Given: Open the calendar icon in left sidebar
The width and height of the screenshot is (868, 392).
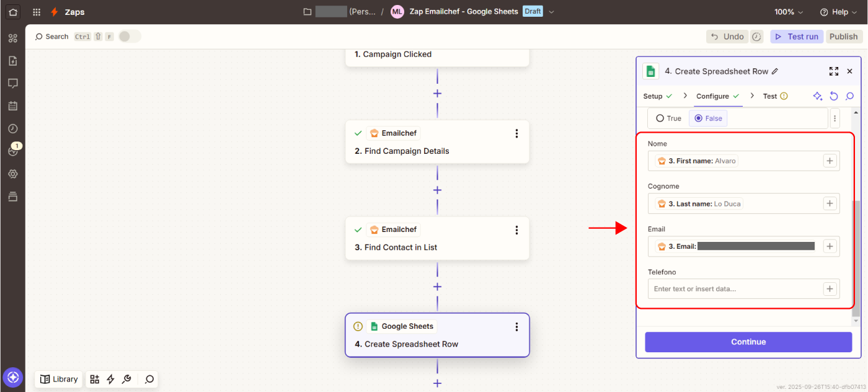Looking at the screenshot, I should point(12,106).
